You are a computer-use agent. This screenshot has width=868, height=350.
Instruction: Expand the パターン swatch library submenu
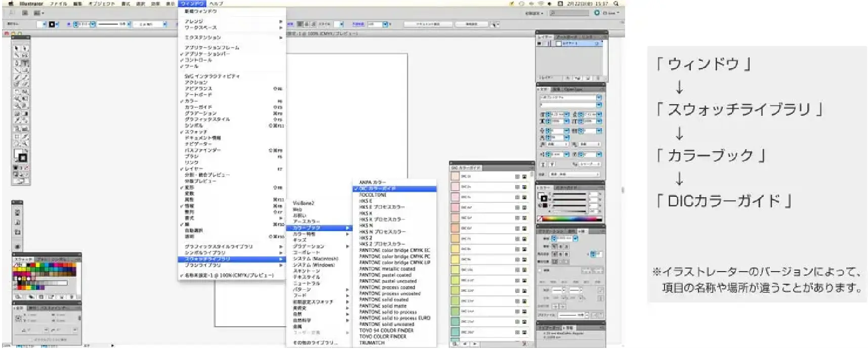[320, 290]
